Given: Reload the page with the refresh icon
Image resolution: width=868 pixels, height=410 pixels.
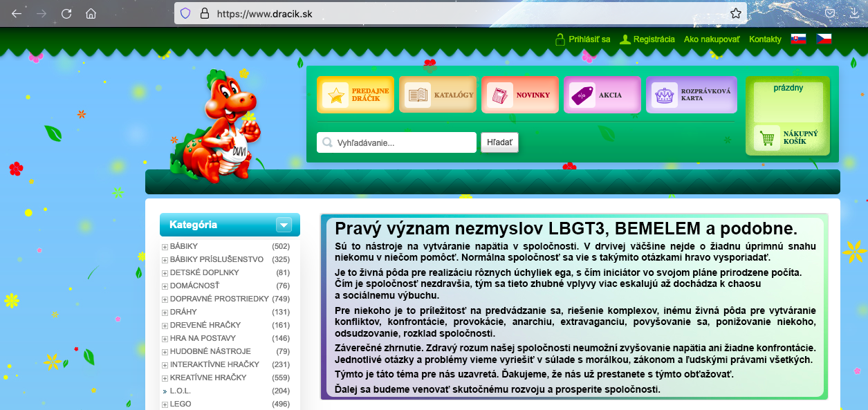Looking at the screenshot, I should click(66, 13).
